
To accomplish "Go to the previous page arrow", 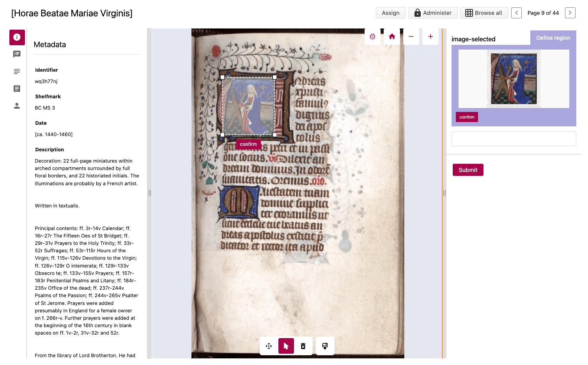I will (x=516, y=13).
